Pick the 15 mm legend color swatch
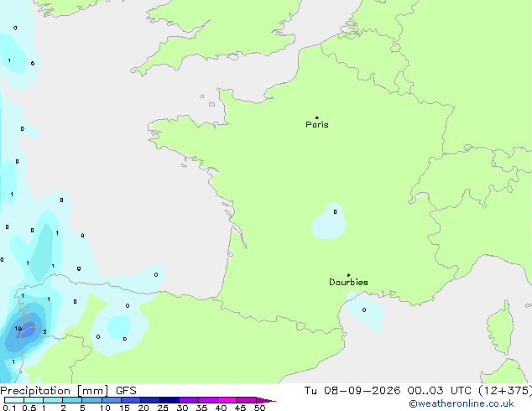The height and width of the screenshot is (411, 532). click(x=131, y=400)
